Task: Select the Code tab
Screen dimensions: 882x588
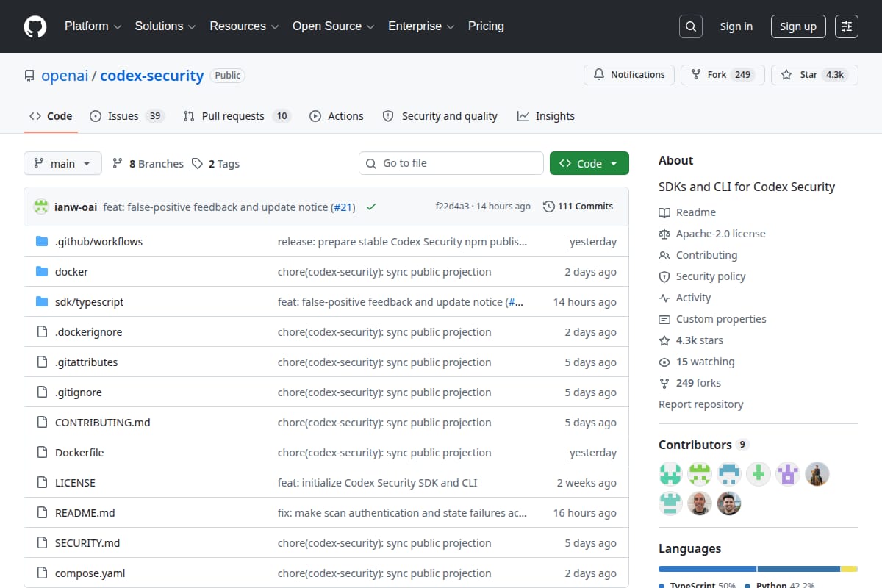Action: tap(51, 116)
